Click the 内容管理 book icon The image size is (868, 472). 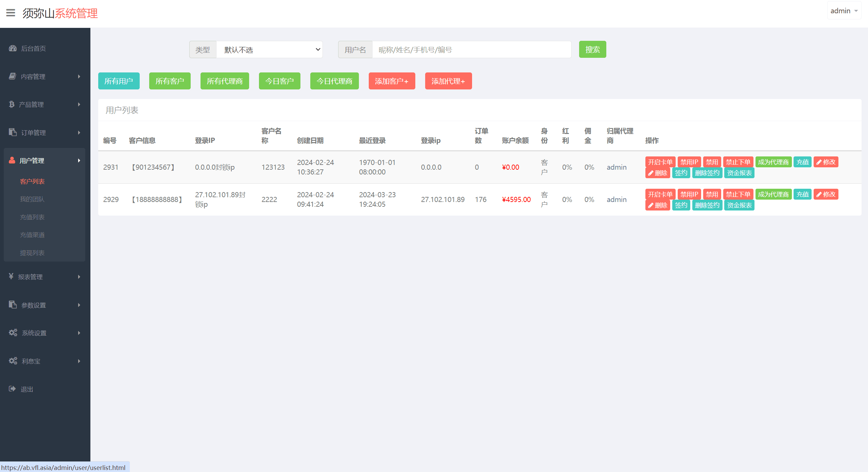point(13,76)
